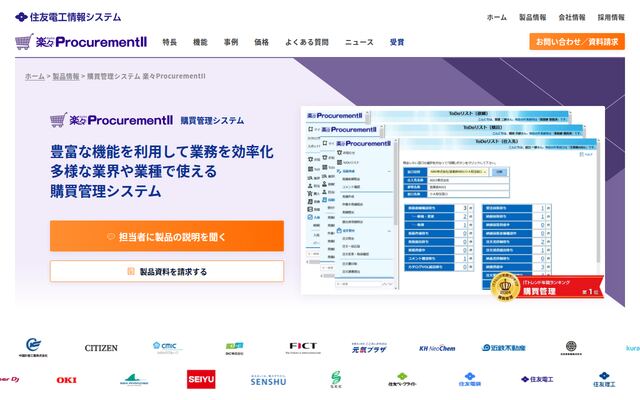This screenshot has height=400, width=640.
Task: Go to the 機能 section
Action: [200, 42]
